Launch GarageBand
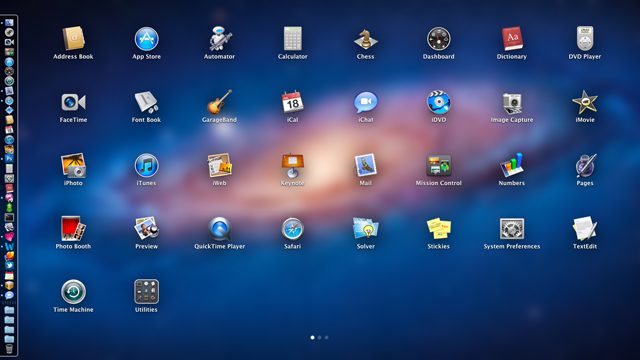This screenshot has width=640, height=360. pyautogui.click(x=220, y=102)
